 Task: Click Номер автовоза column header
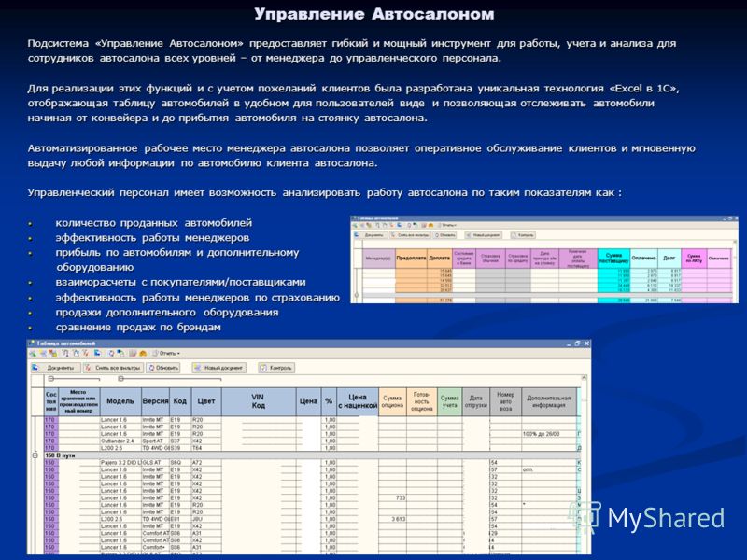pyautogui.click(x=505, y=401)
